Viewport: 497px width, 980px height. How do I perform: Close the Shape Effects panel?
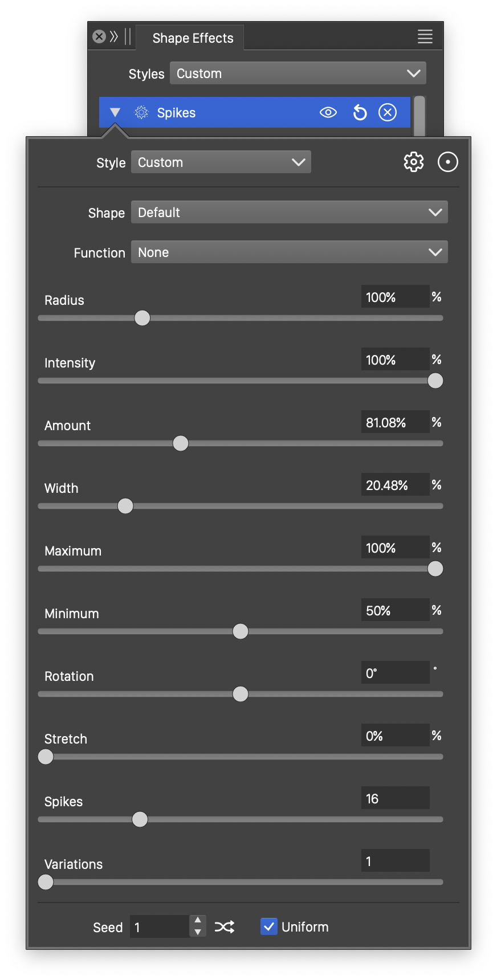click(x=99, y=37)
